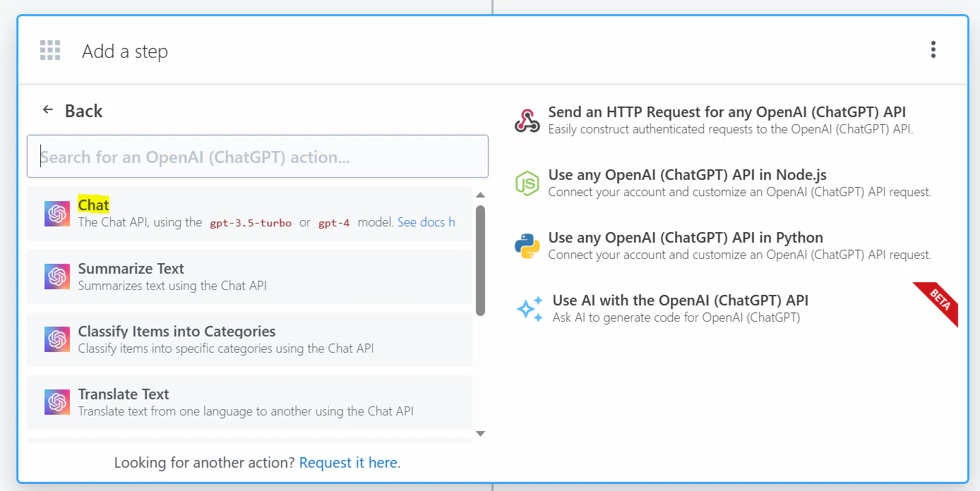
Task: Click 'Ask AI to generate code' description
Action: point(676,317)
